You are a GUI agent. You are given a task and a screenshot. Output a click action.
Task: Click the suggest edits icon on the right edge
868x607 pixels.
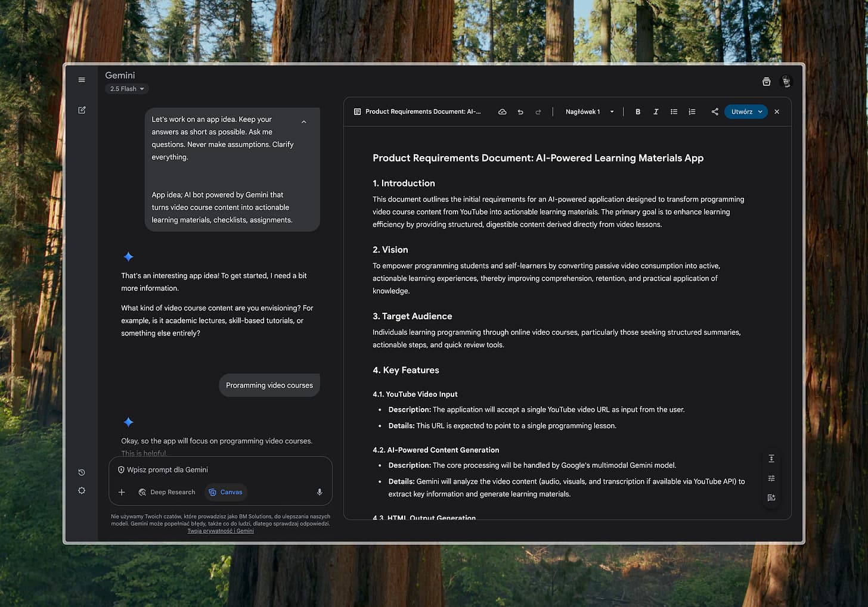(x=771, y=497)
